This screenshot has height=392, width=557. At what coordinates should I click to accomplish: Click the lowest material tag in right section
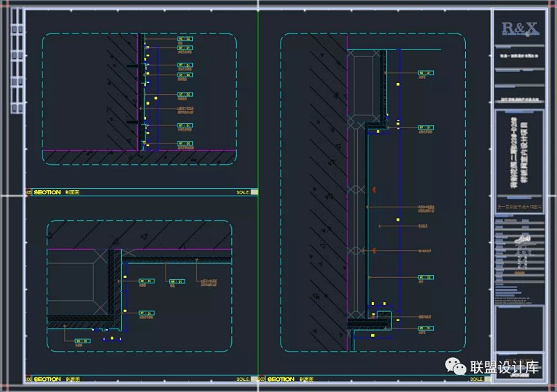pyautogui.click(x=425, y=327)
